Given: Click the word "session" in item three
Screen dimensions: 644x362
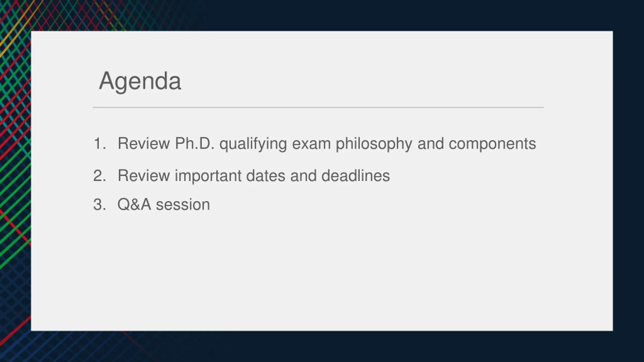Looking at the screenshot, I should (x=183, y=204).
